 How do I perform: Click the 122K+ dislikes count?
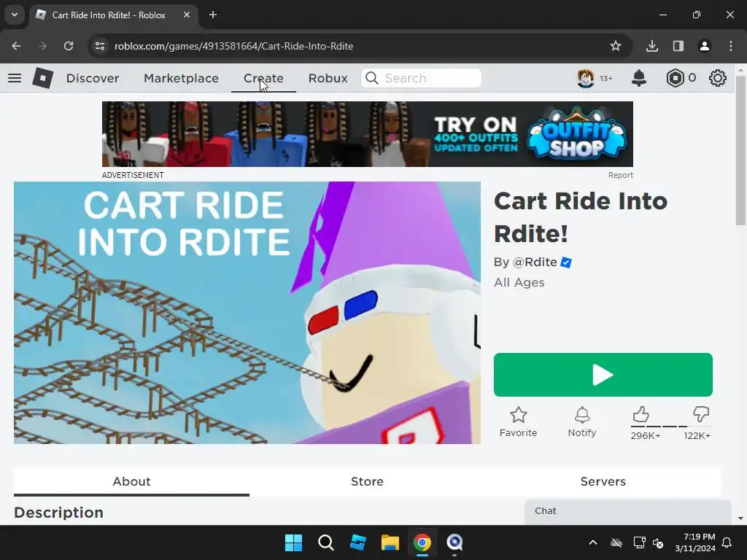[x=697, y=436]
